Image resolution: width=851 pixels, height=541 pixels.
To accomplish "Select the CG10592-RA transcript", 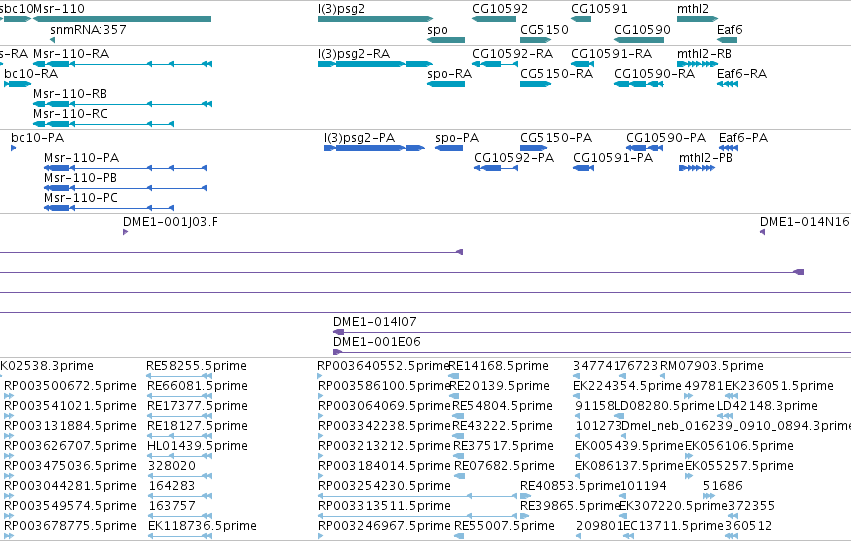I will (x=495, y=64).
